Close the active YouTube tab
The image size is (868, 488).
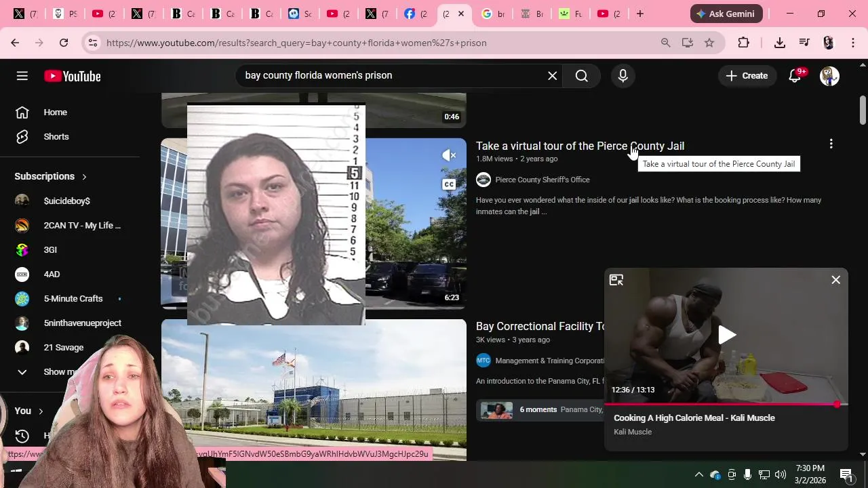point(461,14)
